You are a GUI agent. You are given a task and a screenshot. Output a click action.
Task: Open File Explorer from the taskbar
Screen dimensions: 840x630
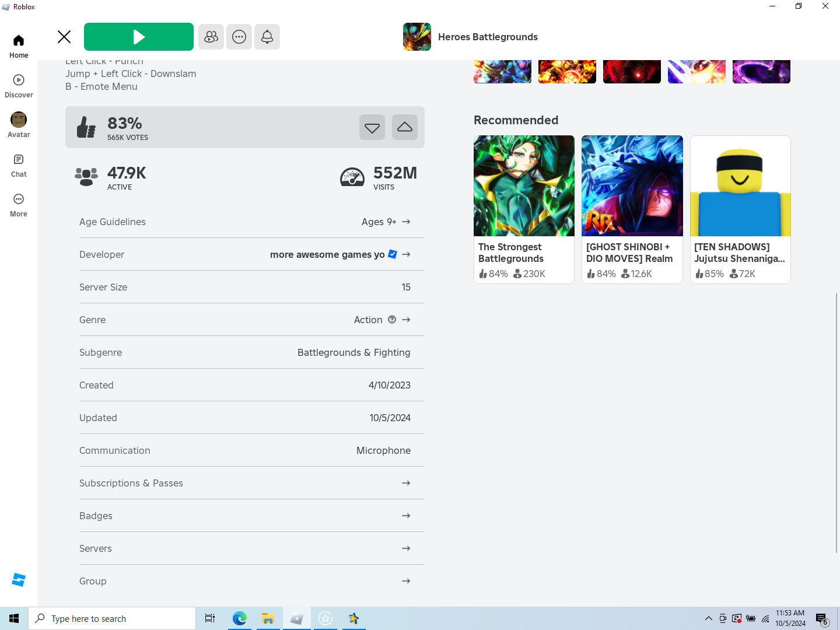click(268, 618)
